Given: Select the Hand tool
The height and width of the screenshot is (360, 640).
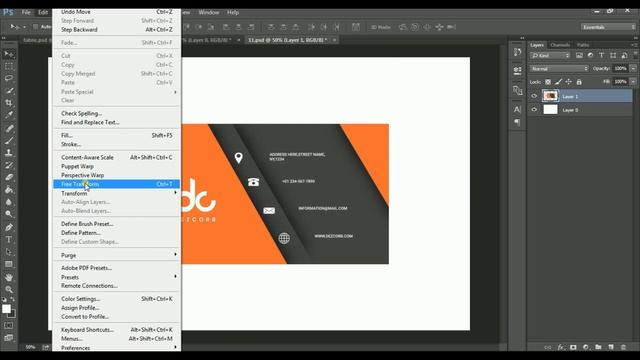Looking at the screenshot, I should 9,278.
